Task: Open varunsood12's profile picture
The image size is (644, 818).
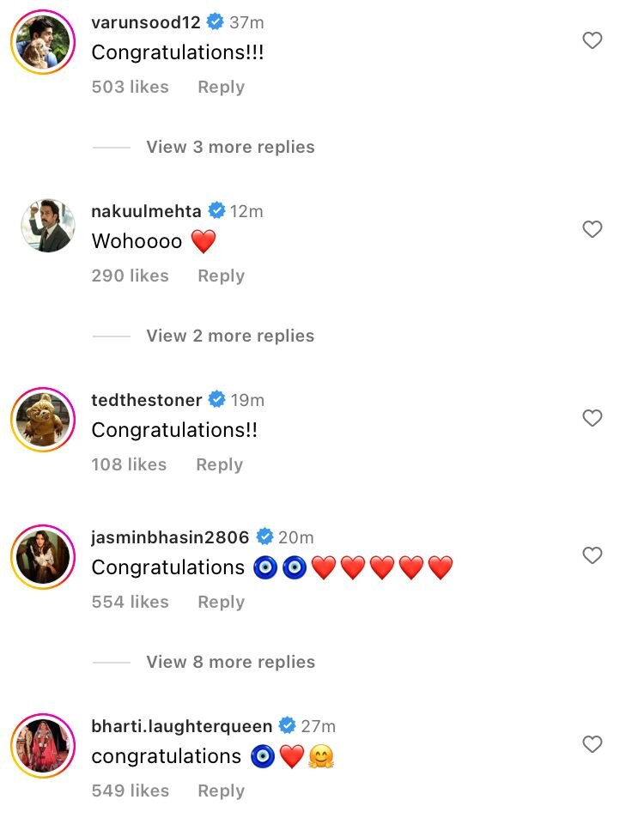Action: (43, 42)
